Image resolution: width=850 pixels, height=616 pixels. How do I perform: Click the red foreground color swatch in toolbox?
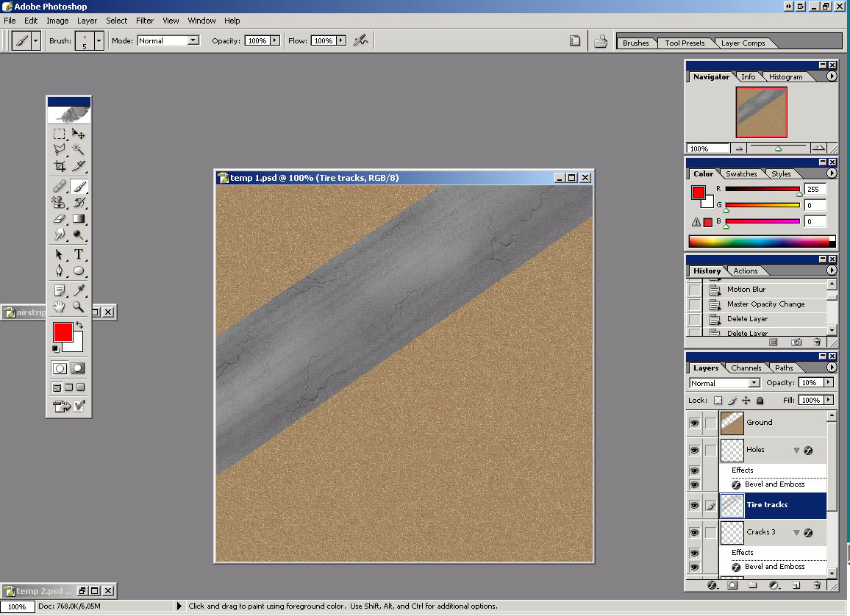63,332
